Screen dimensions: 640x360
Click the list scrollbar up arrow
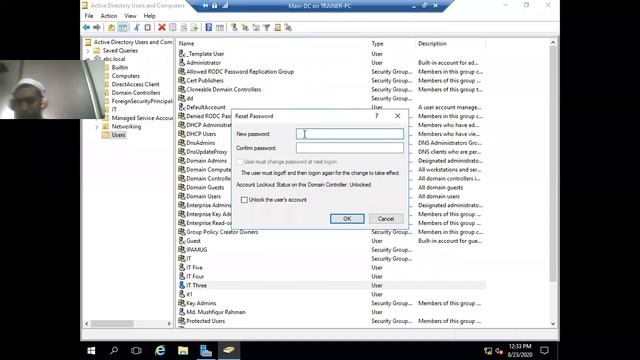tap(553, 42)
